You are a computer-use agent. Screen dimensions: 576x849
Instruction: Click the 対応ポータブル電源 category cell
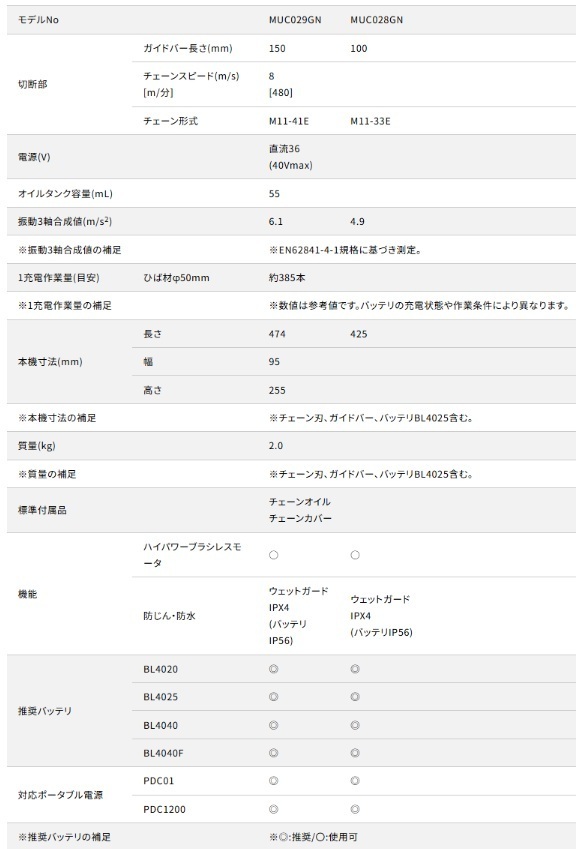pos(61,795)
